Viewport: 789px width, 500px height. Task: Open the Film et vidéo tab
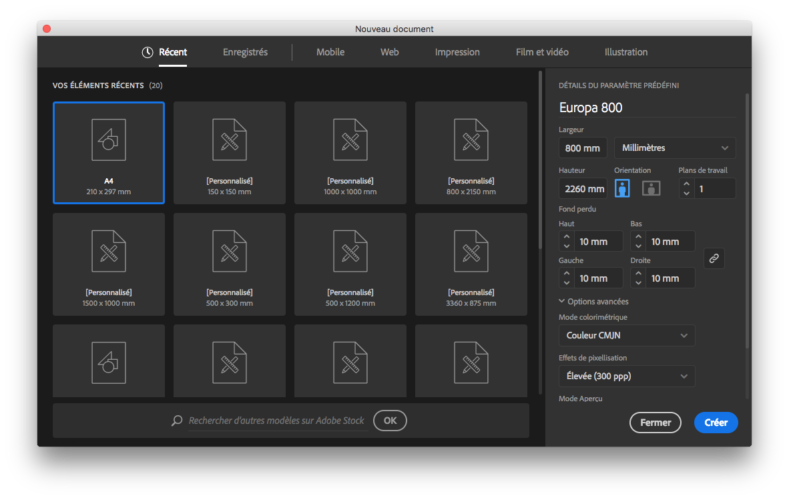[542, 52]
